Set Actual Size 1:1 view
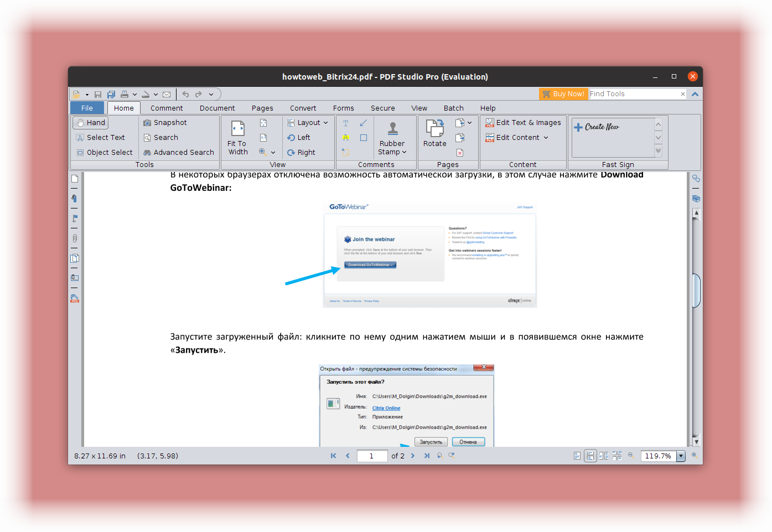 (263, 138)
